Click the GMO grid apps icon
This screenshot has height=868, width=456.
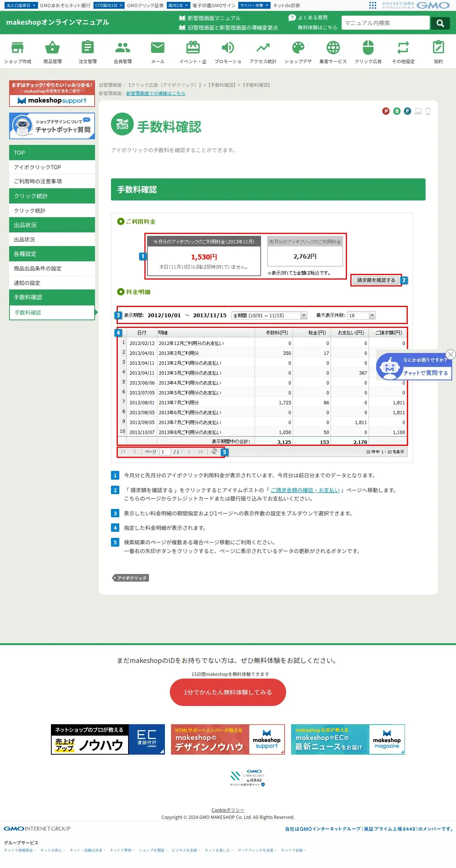pos(373,5)
